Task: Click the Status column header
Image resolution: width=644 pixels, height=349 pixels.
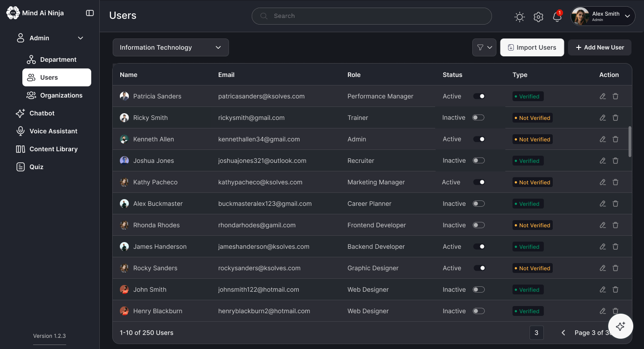Action: [453, 75]
